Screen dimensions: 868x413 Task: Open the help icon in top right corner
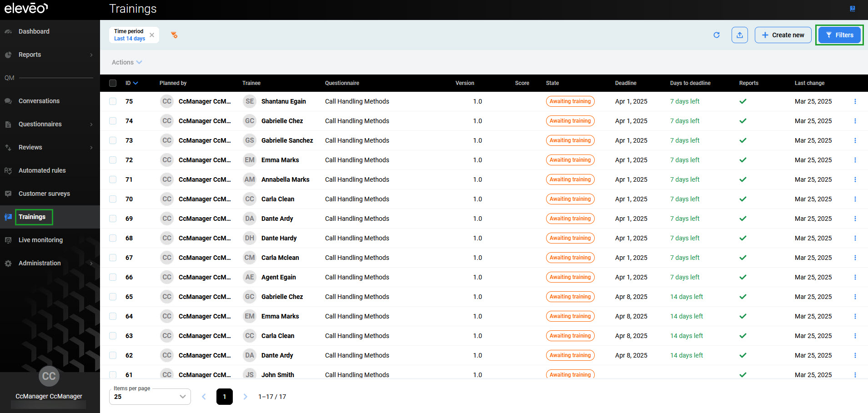click(853, 9)
